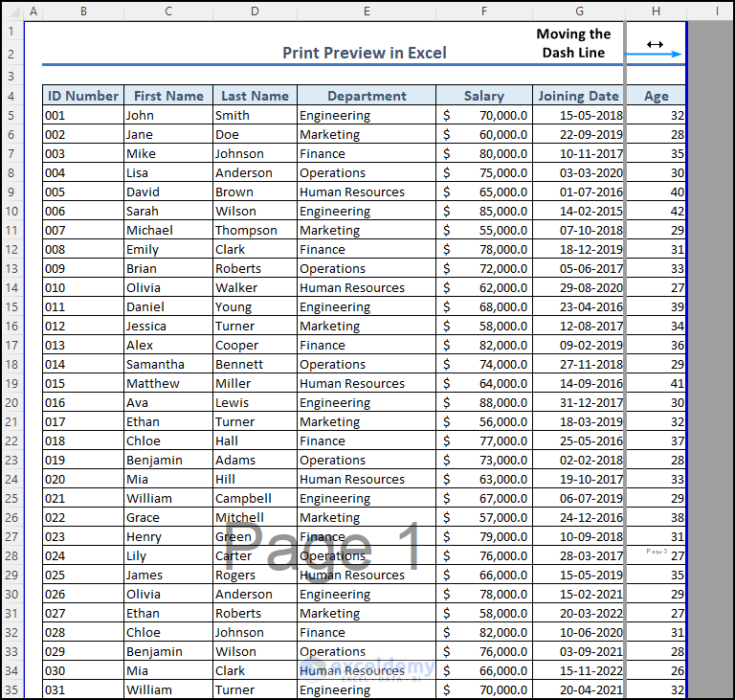Select column B header
735x700 pixels.
coord(83,11)
